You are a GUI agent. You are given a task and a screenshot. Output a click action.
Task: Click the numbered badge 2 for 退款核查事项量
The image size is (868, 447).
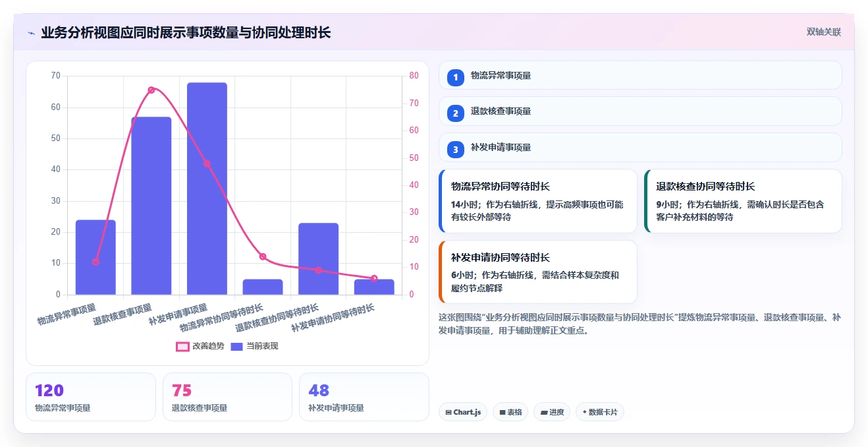click(455, 113)
